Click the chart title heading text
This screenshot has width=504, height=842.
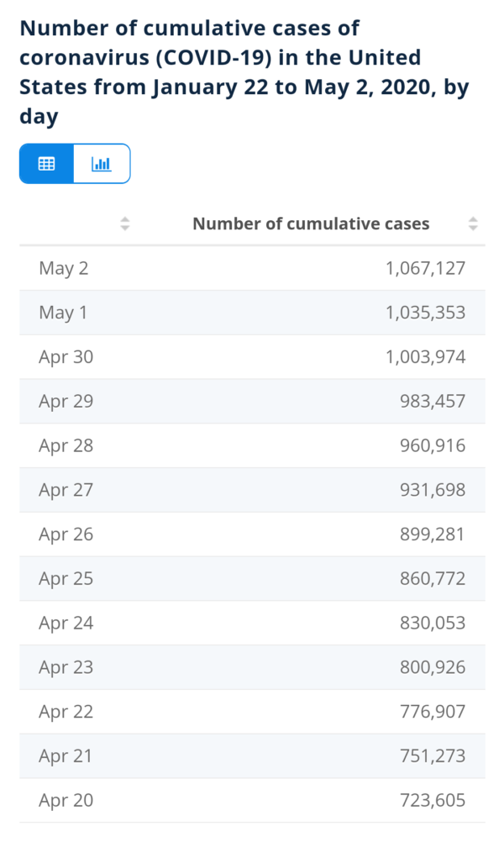pos(220,72)
